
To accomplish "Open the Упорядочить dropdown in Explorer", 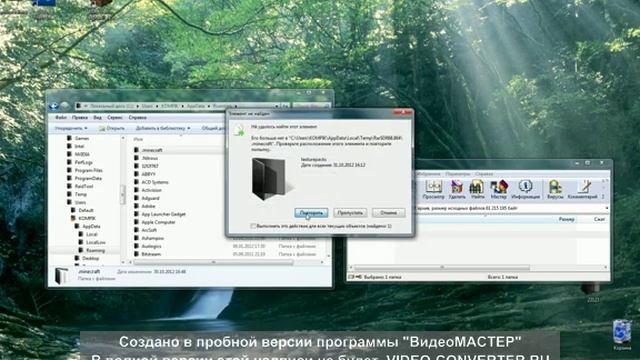I will 71,128.
